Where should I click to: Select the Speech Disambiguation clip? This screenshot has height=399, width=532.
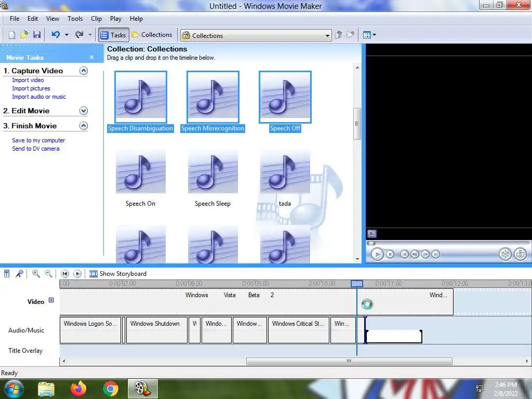tap(140, 102)
